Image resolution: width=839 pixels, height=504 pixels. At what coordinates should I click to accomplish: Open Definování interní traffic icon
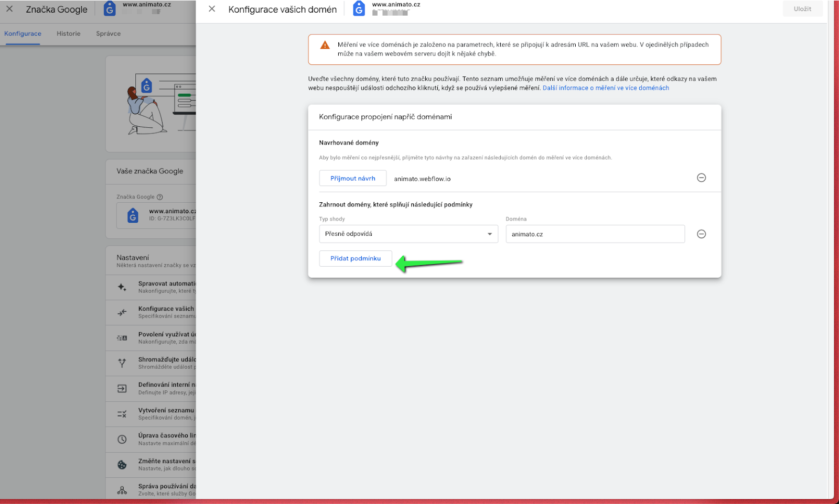tap(122, 389)
